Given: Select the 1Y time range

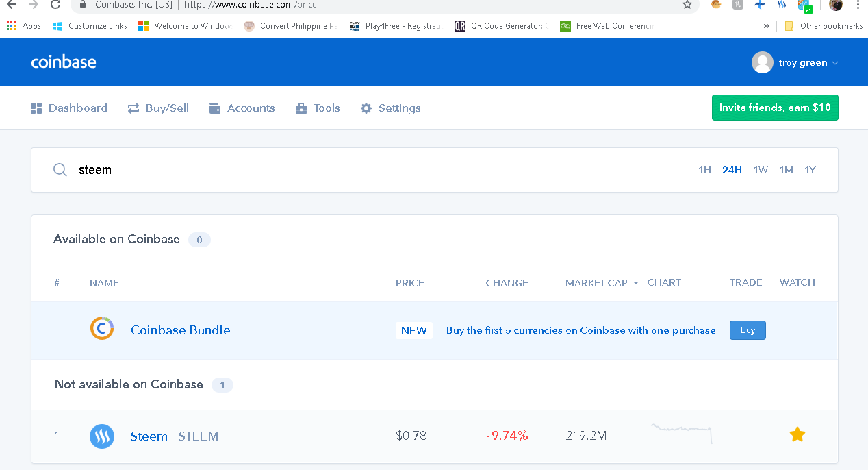Looking at the screenshot, I should tap(810, 170).
